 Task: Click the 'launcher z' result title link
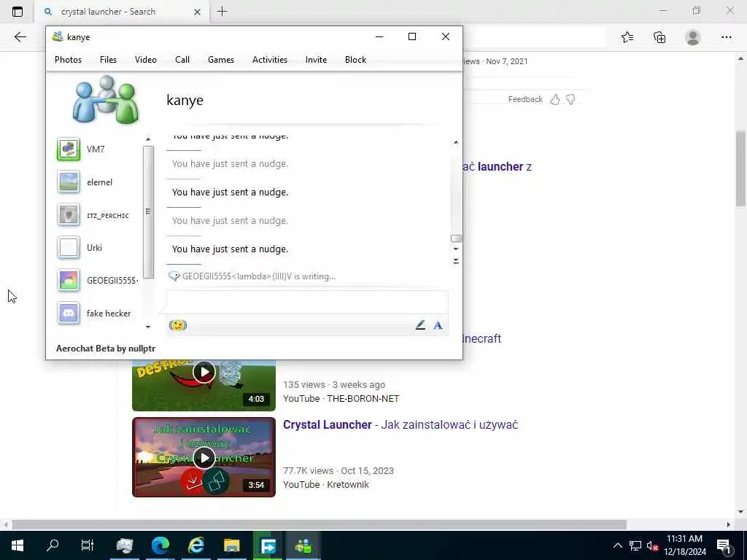tap(497, 167)
